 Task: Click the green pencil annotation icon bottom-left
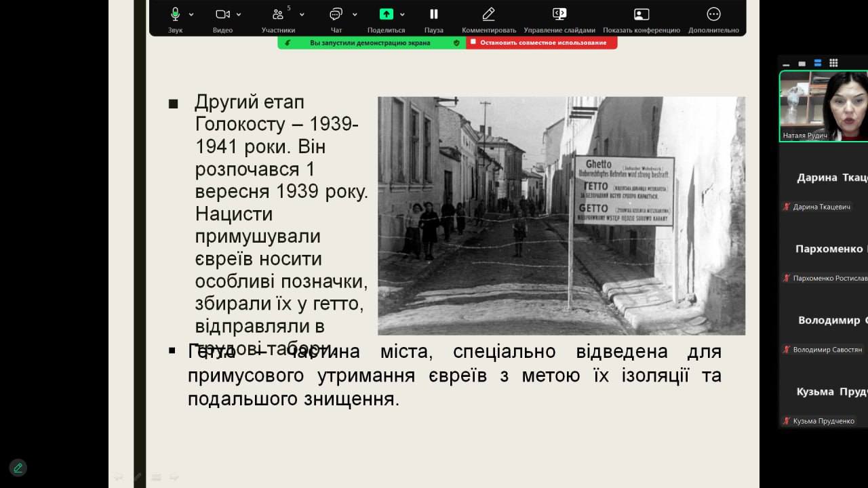[x=18, y=468]
